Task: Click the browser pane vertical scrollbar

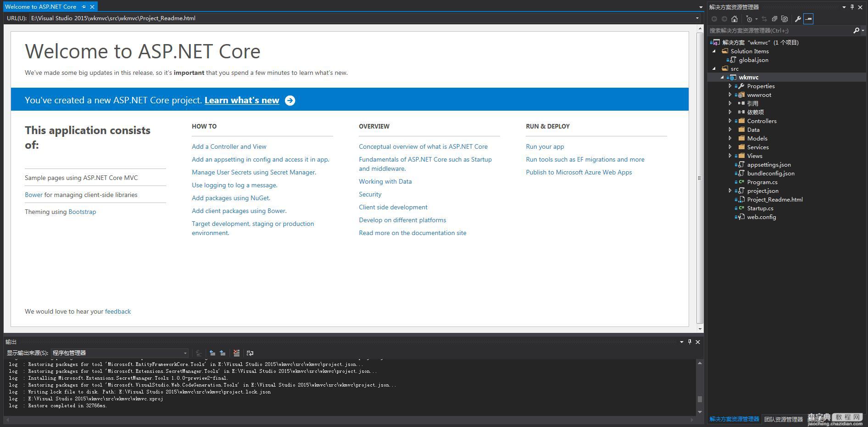Action: (700, 178)
